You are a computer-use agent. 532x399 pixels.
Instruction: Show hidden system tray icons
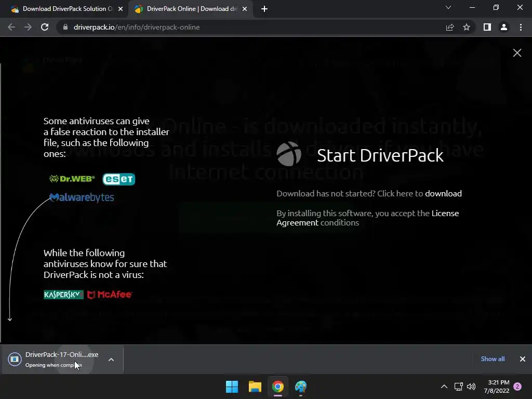(444, 387)
